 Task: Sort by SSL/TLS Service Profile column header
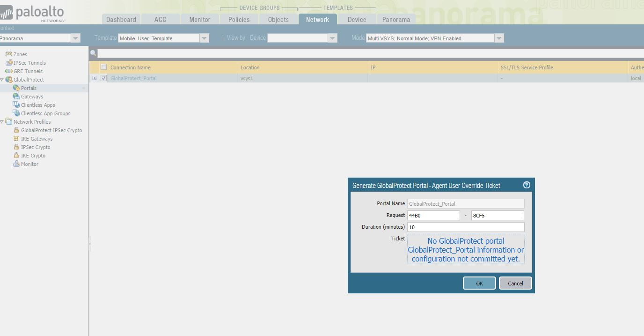point(563,67)
